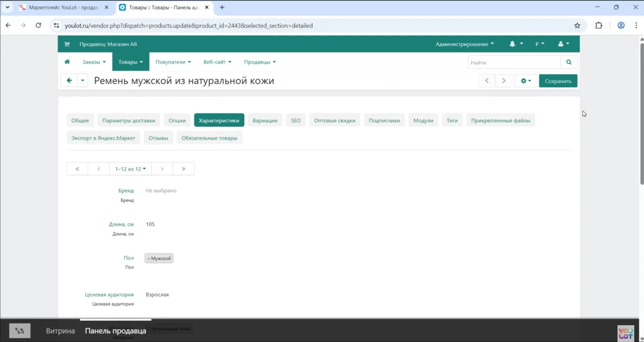This screenshot has height=342, width=644.
Task: Expand the Администрирование dropdown
Action: 464,44
